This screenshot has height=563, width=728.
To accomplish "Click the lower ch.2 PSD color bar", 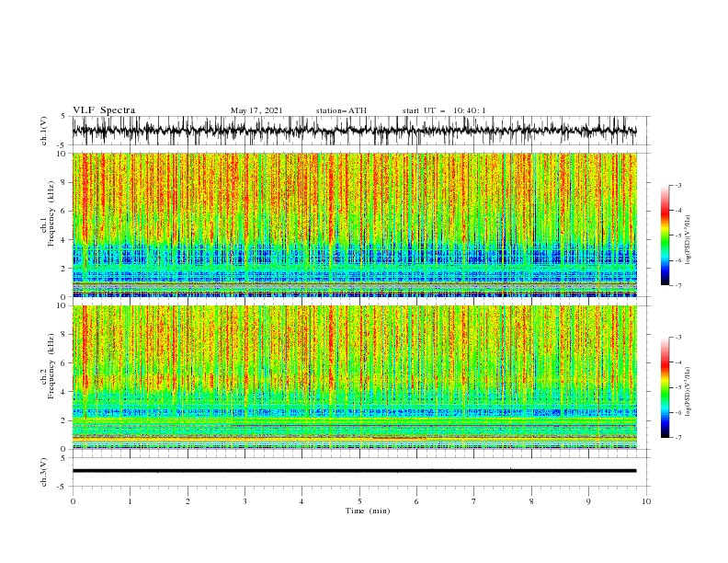I will 665,387.
